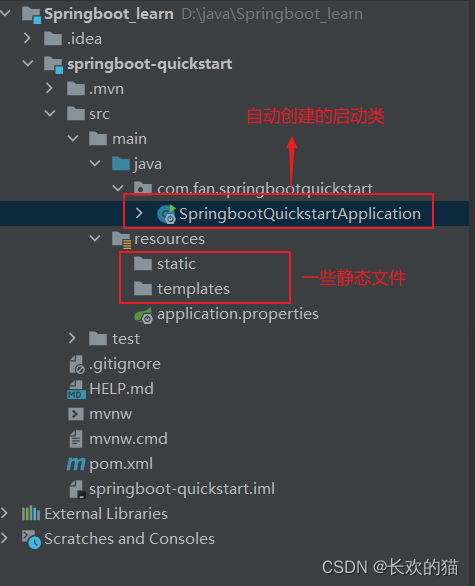Select the com.fan.springbootquickstart package name
The height and width of the screenshot is (586, 475).
pyautogui.click(x=265, y=188)
